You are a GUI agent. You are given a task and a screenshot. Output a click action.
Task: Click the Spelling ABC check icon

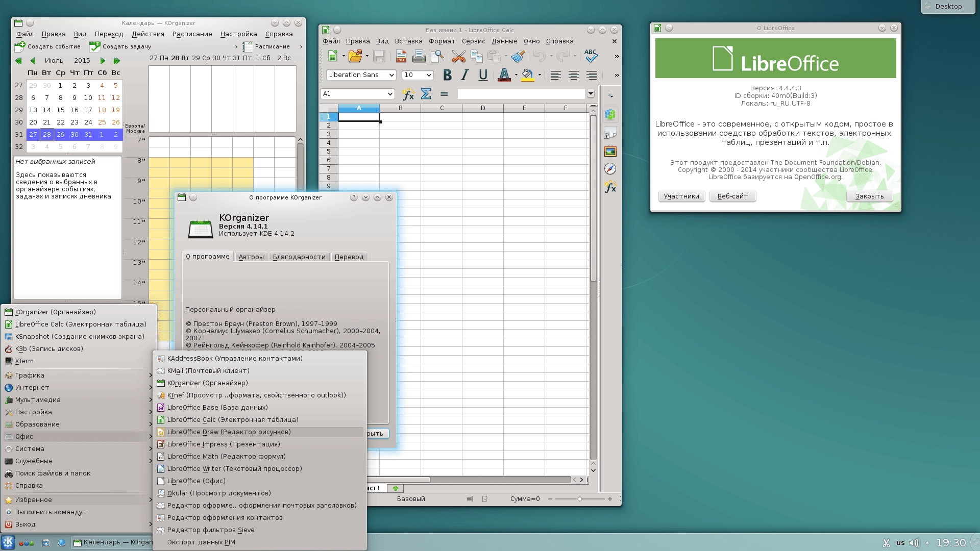591,56
